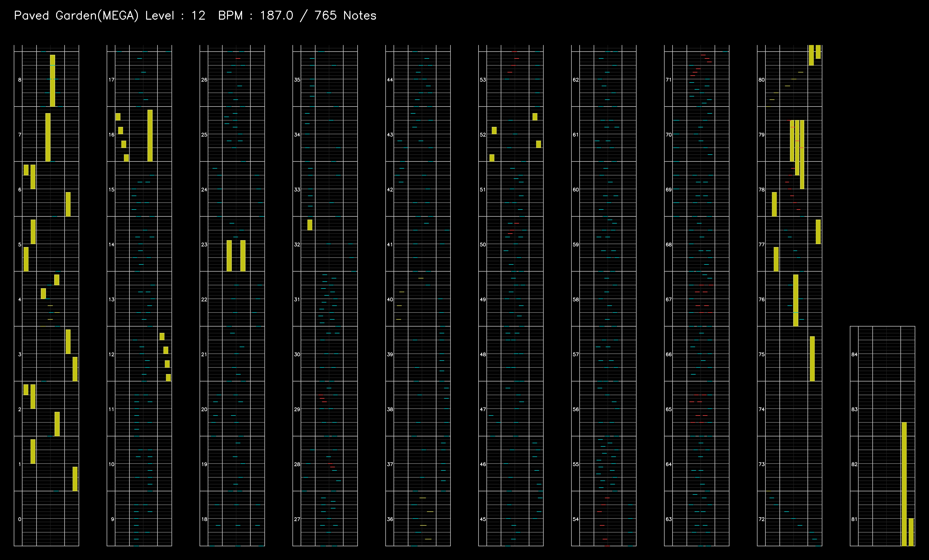The image size is (929, 560).
Task: Click the long yellow hold note in measure 8
Action: click(52, 81)
